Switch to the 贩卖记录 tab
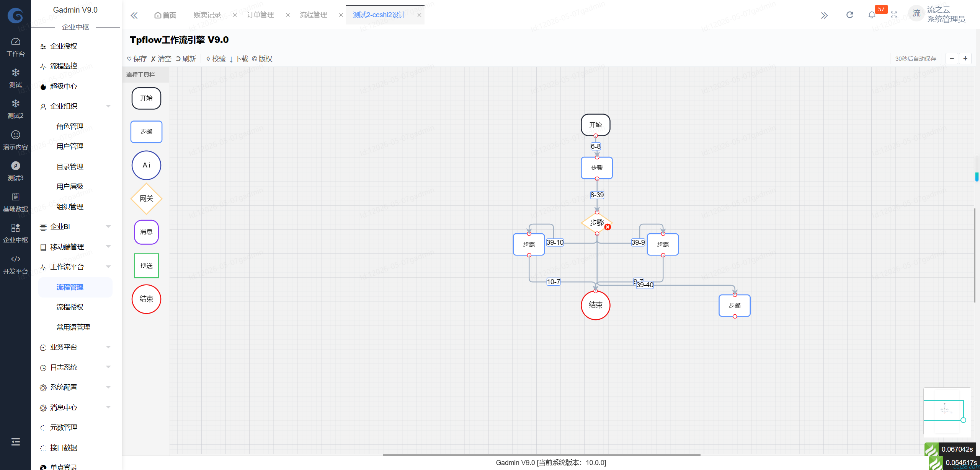 point(207,15)
